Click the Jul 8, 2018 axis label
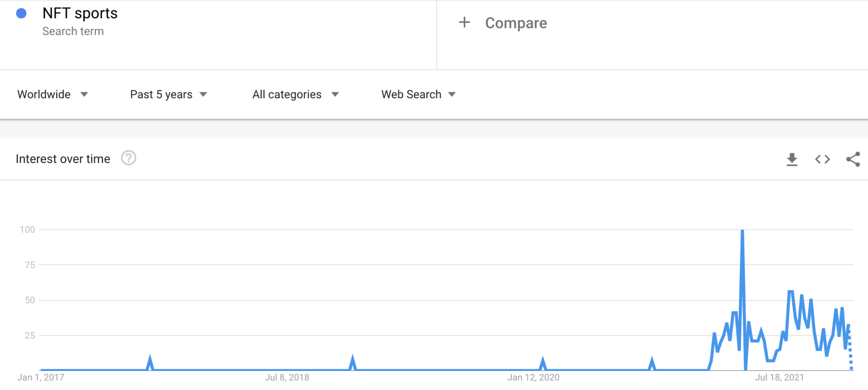This screenshot has height=390, width=868. (287, 377)
